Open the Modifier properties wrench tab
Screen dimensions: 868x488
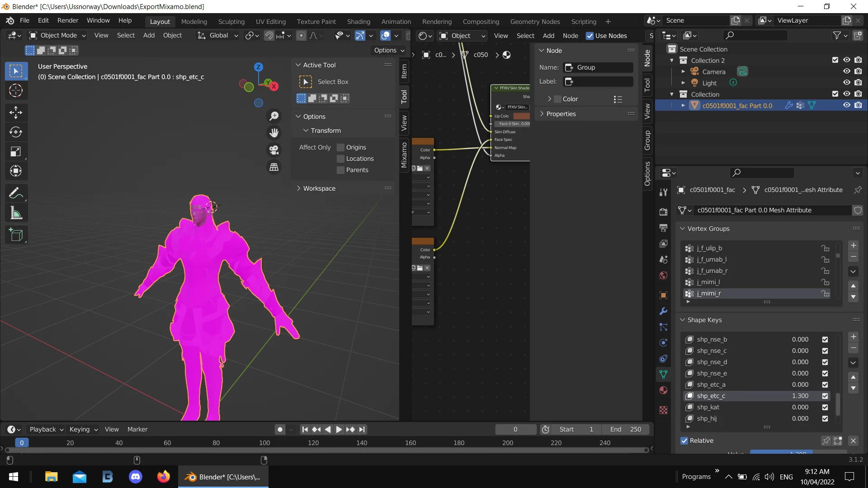[x=663, y=311]
